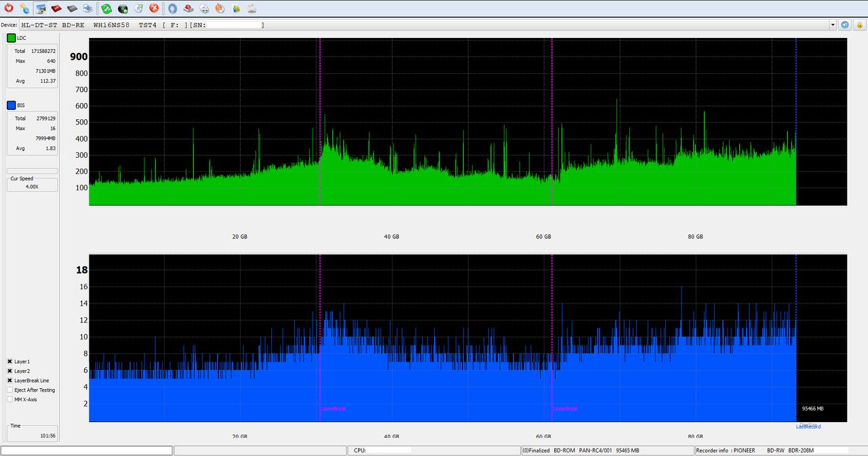Screen dimensions: 868x456
Task: Click the LDC Total value 171588272
Action: [43, 51]
